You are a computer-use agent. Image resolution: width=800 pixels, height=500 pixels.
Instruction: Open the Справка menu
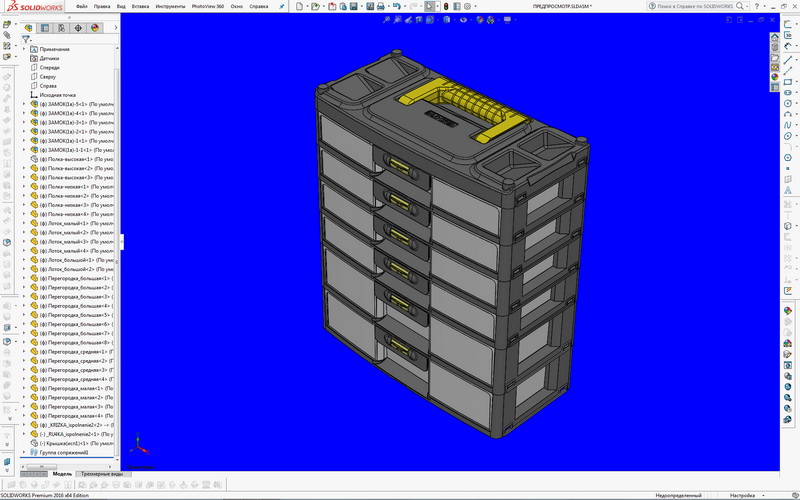259,7
